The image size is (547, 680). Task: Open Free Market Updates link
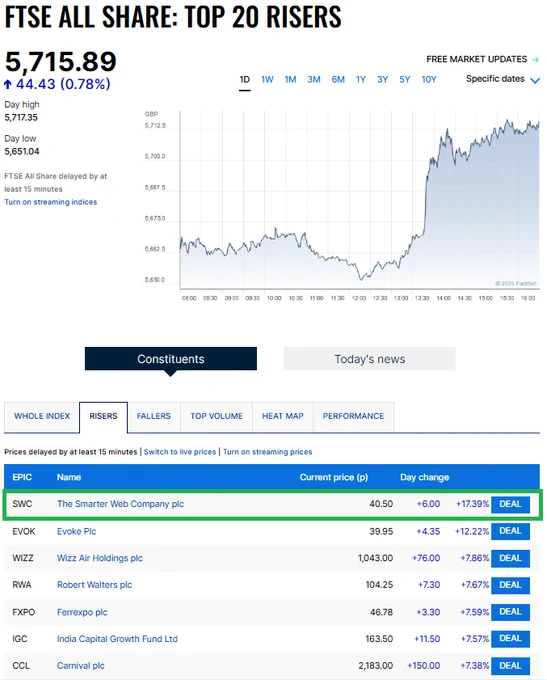tap(482, 59)
